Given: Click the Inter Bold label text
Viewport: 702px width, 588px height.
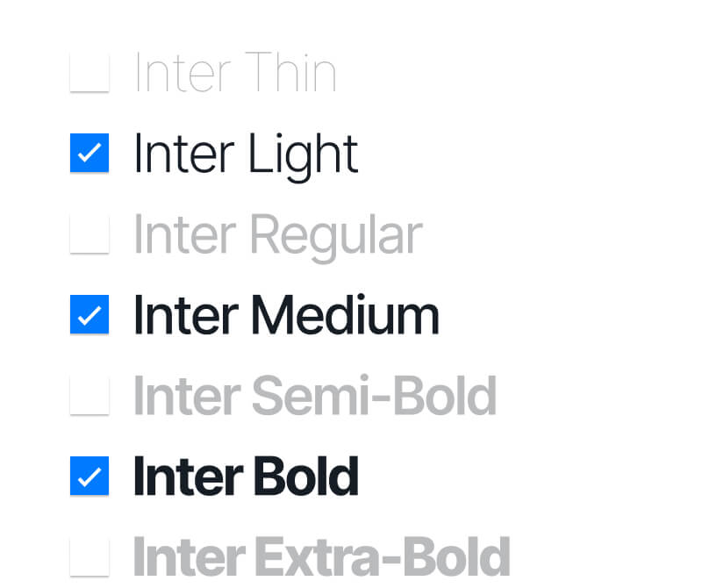Looking at the screenshot, I should point(246,477).
